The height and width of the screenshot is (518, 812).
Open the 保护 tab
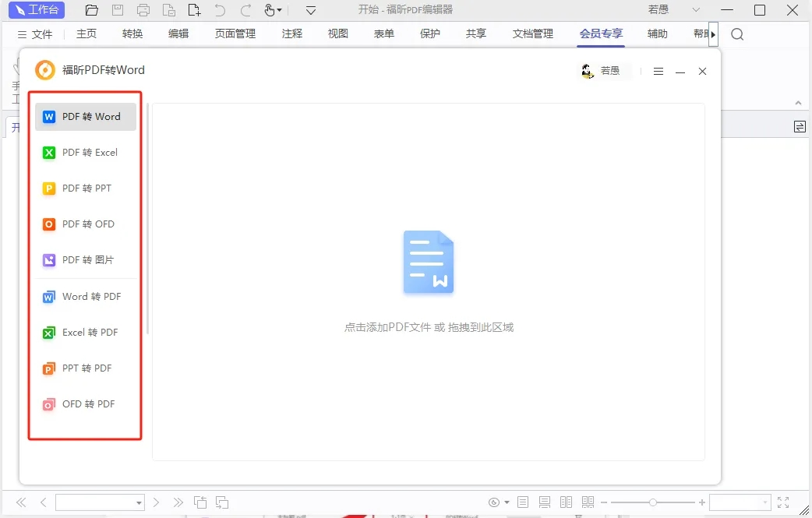pos(430,33)
